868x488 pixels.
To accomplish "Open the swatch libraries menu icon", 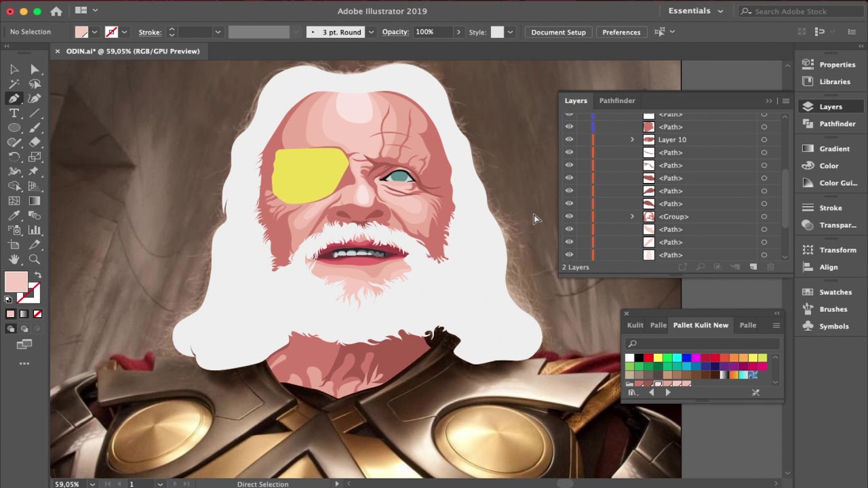I will click(x=632, y=392).
